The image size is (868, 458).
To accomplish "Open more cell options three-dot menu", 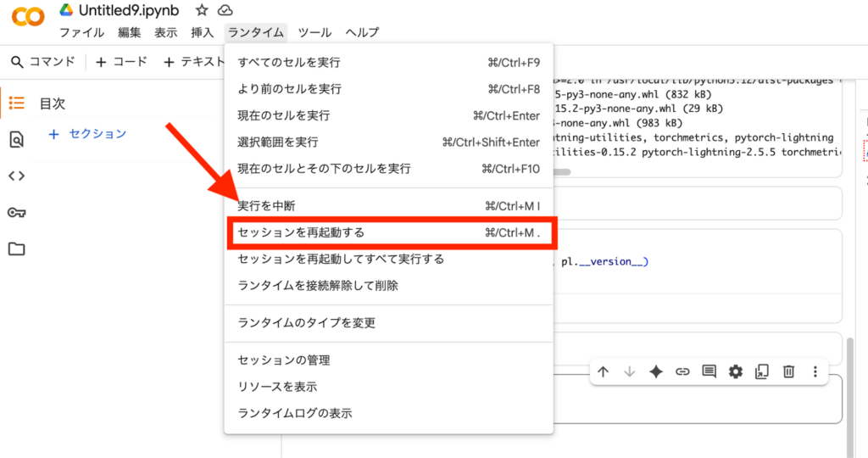I will 815,371.
